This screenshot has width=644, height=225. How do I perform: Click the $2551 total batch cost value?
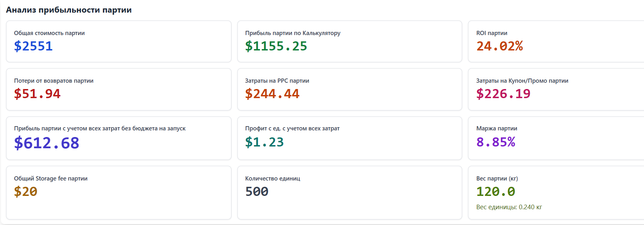(x=33, y=46)
